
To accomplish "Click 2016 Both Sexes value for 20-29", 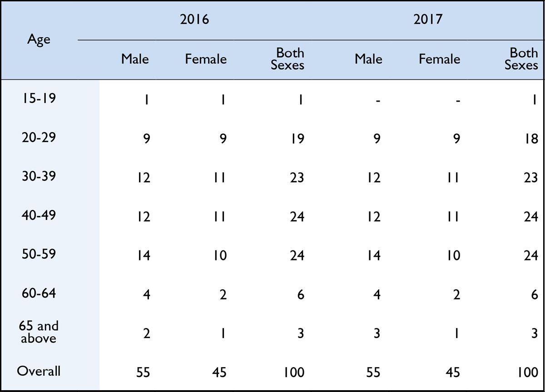I will click(x=297, y=138).
